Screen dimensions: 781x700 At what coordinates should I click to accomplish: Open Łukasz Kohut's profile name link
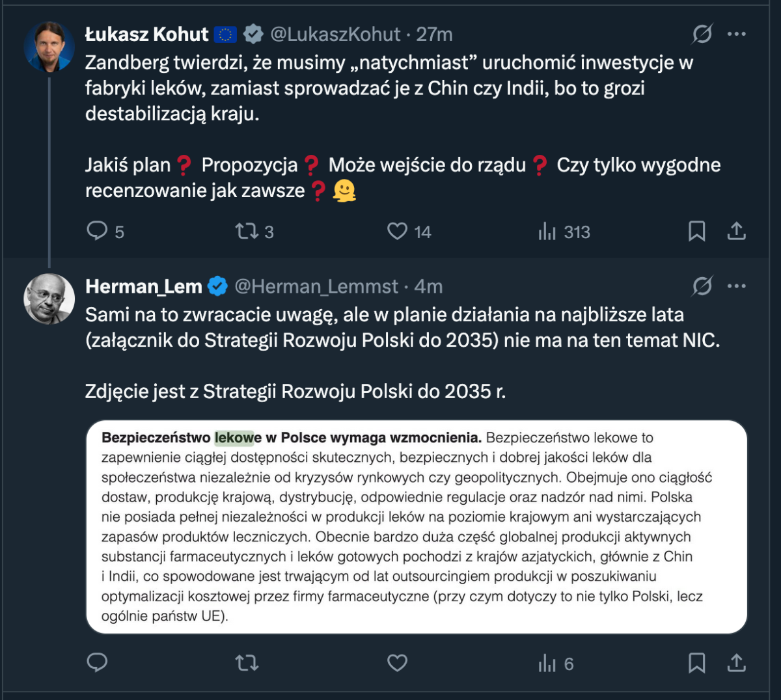[x=147, y=34]
